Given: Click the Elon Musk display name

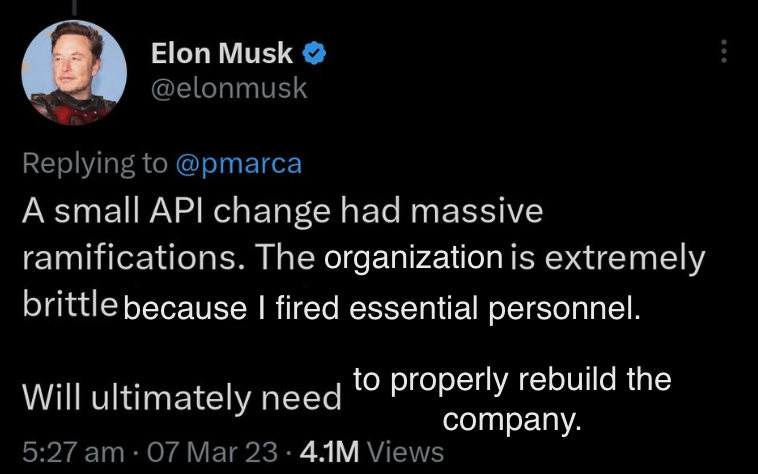Looking at the screenshot, I should 221,54.
